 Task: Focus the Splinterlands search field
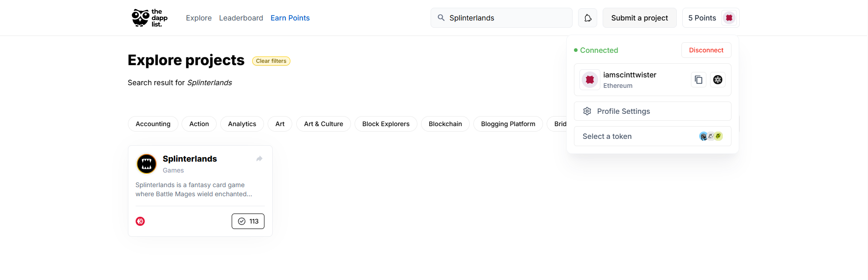click(501, 18)
